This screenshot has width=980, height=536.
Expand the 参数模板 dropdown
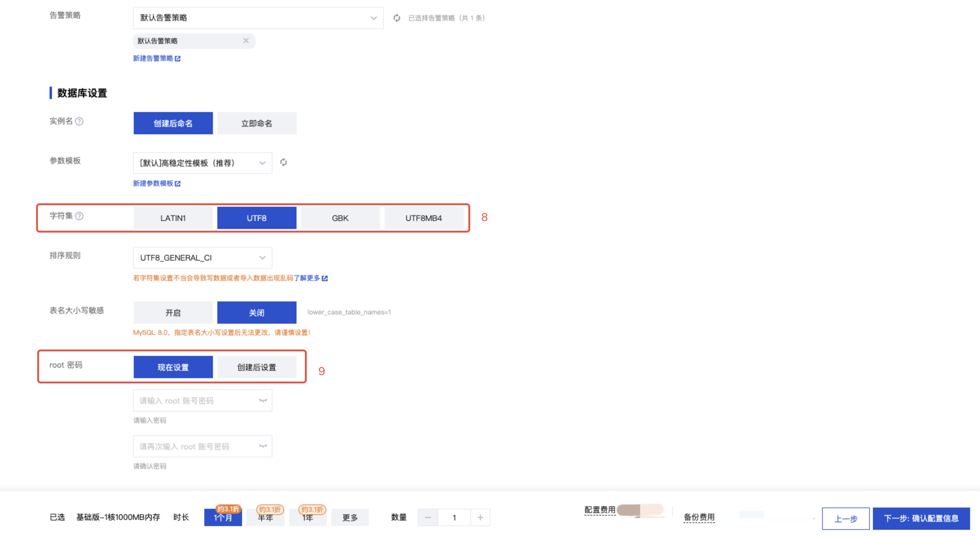[202, 163]
